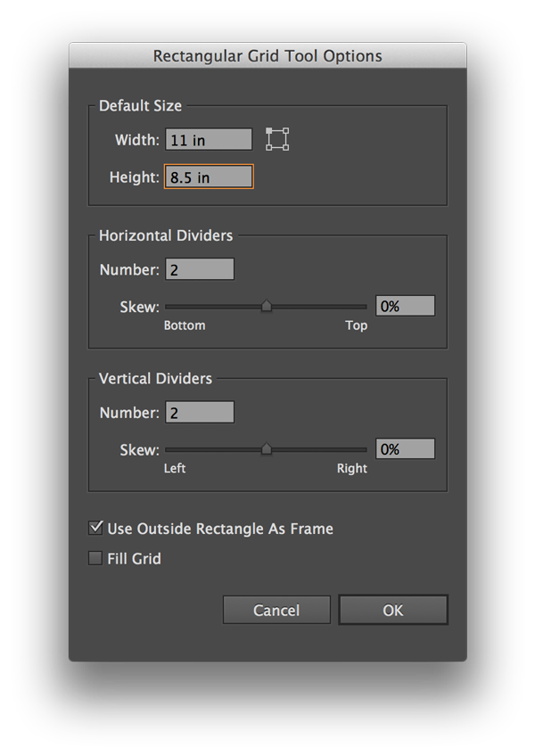Click Horizontal skew slider track near Top end
535x756 pixels.
pos(358,307)
